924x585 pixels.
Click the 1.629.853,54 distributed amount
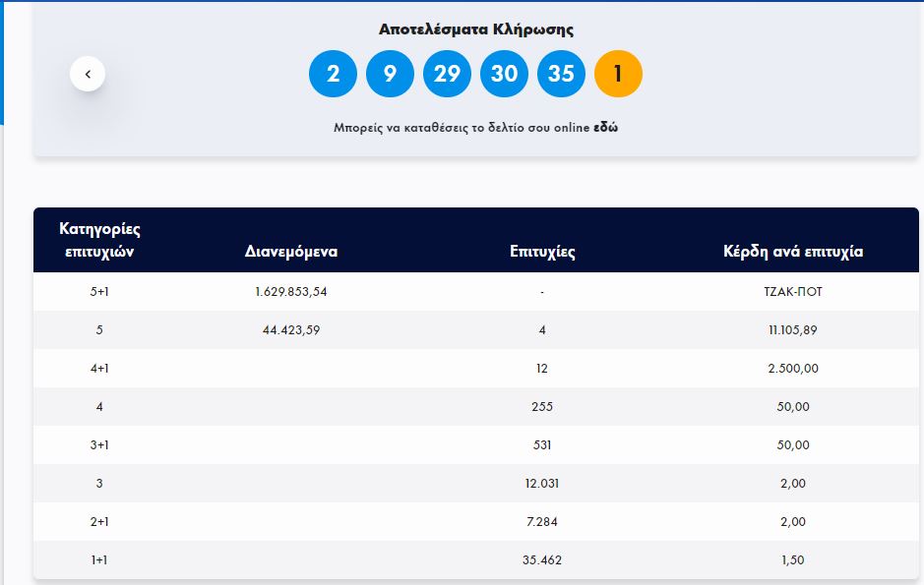(290, 292)
